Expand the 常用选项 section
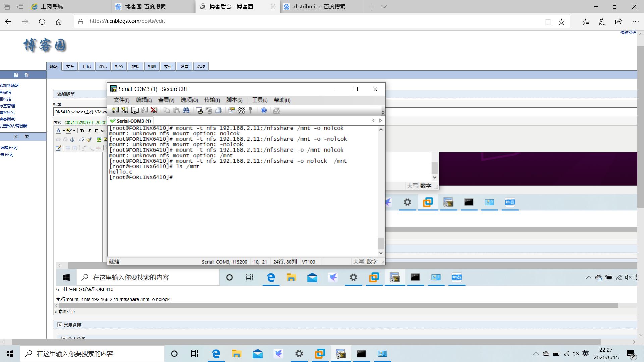Image resolution: width=644 pixels, height=362 pixels. pos(60,325)
